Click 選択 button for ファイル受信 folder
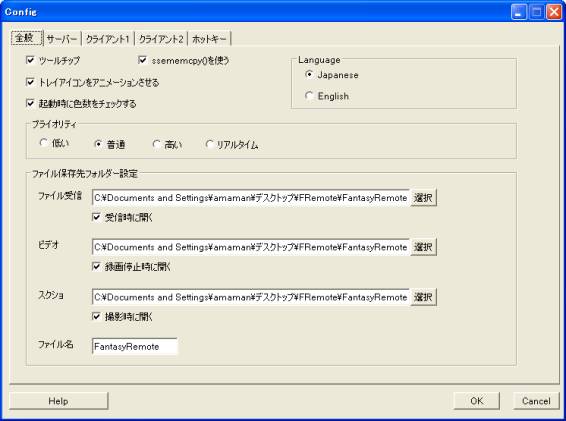This screenshot has width=566, height=421. tap(423, 198)
